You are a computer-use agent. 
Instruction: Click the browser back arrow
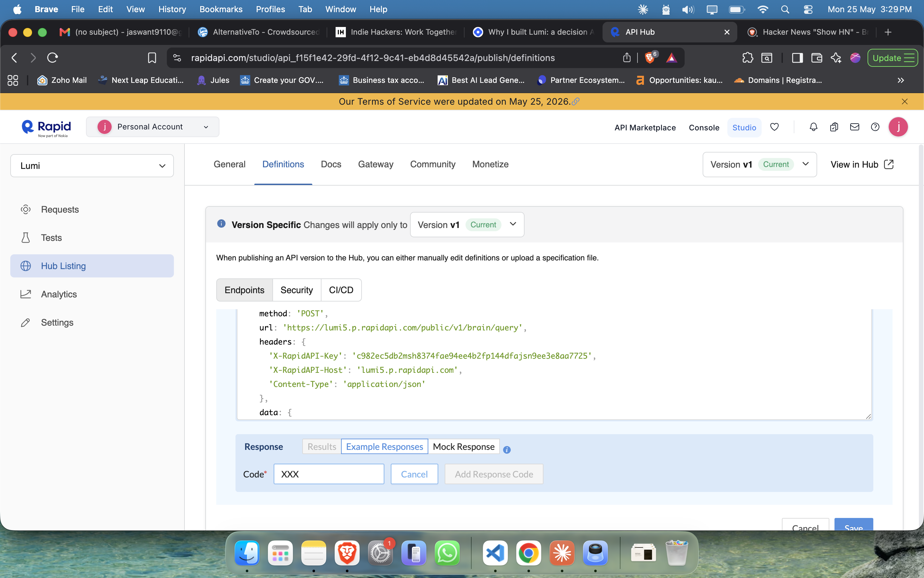tap(14, 58)
